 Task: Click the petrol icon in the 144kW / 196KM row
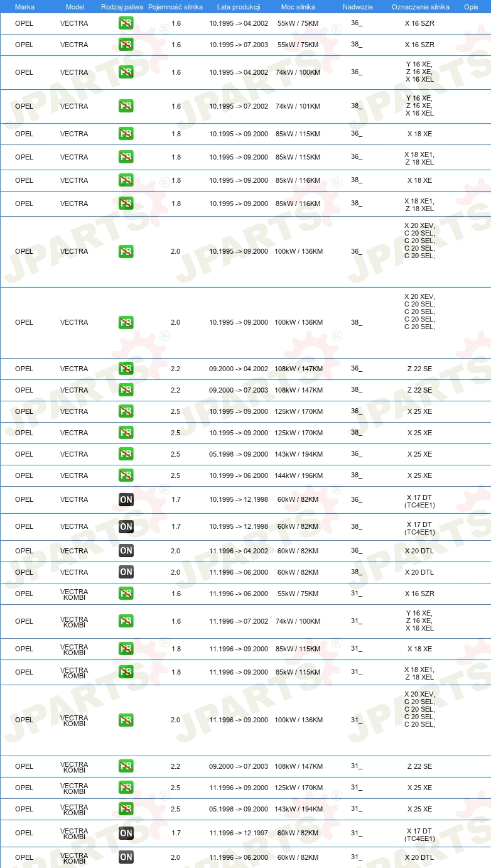tap(126, 475)
